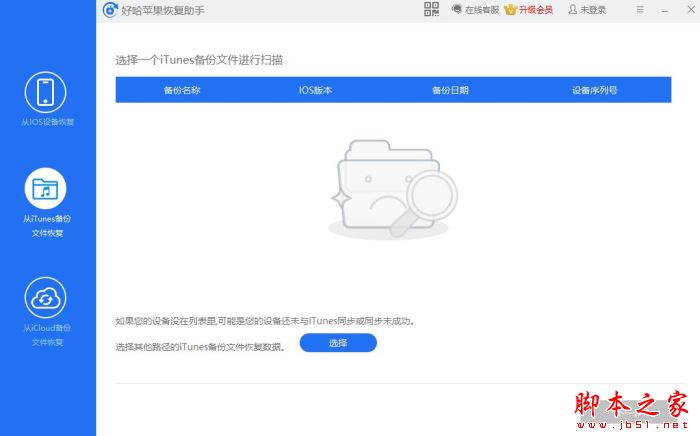
Task: Click 未登录 to log in
Action: [x=587, y=10]
